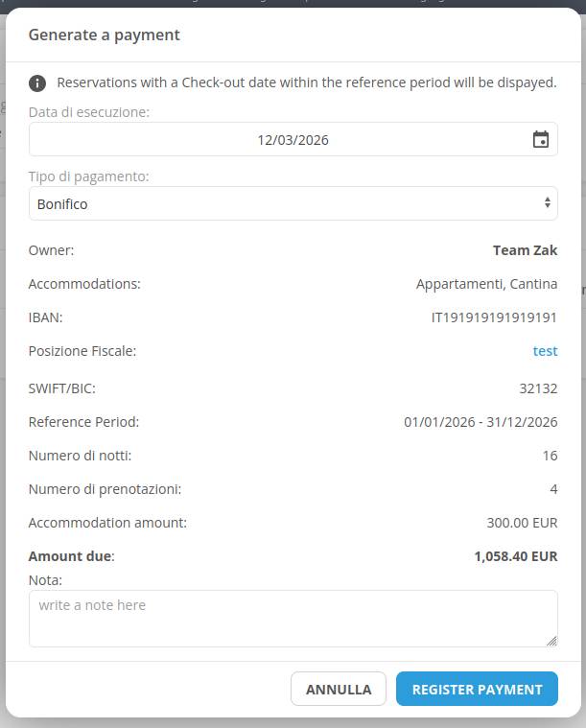Click the accommodations list 'Appartamenti, Cantina'

click(486, 284)
